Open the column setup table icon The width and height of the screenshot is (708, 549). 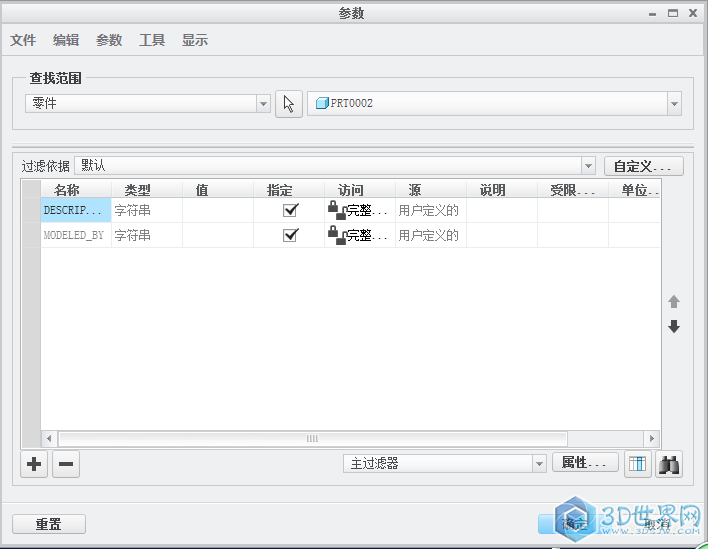[638, 464]
